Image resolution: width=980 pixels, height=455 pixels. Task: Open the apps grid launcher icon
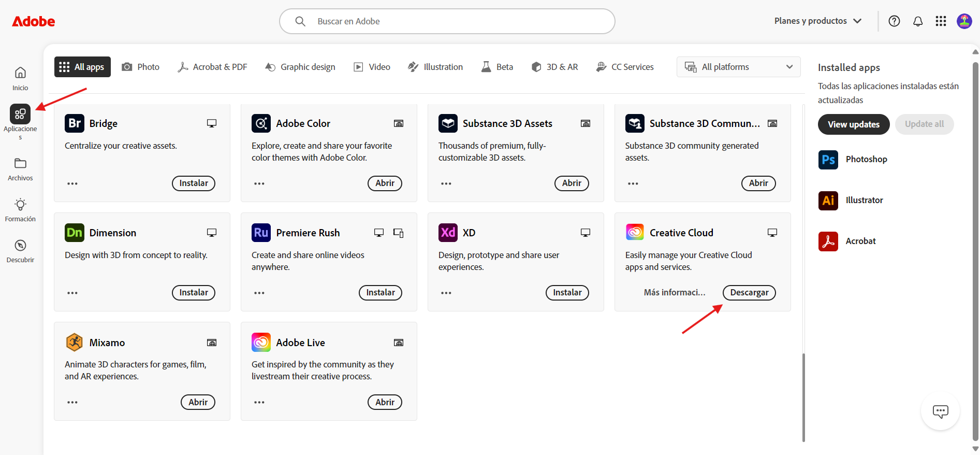[941, 21]
